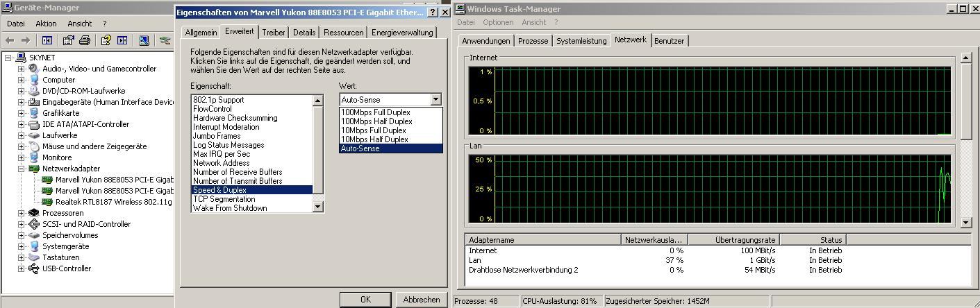The height and width of the screenshot is (308, 980).
Task: Click the scan for hardware changes icon
Action: [144, 40]
